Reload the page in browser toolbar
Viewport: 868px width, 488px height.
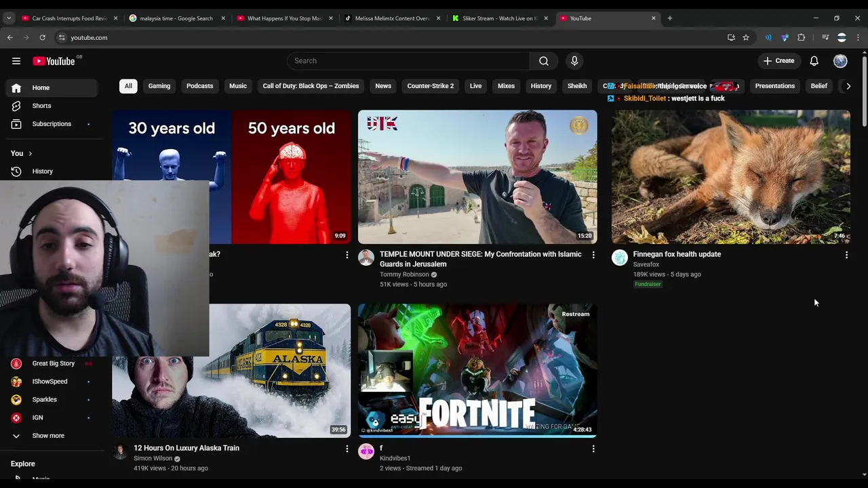click(42, 37)
